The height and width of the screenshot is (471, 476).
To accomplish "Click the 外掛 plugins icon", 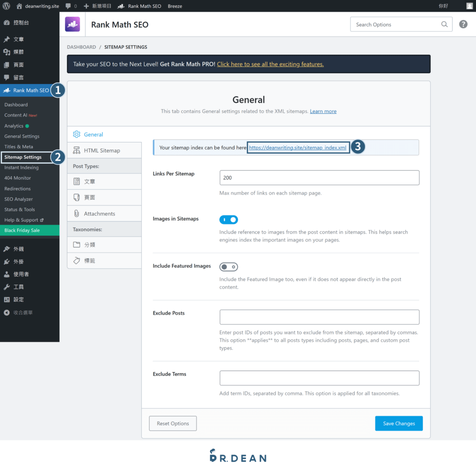I will click(x=7, y=262).
